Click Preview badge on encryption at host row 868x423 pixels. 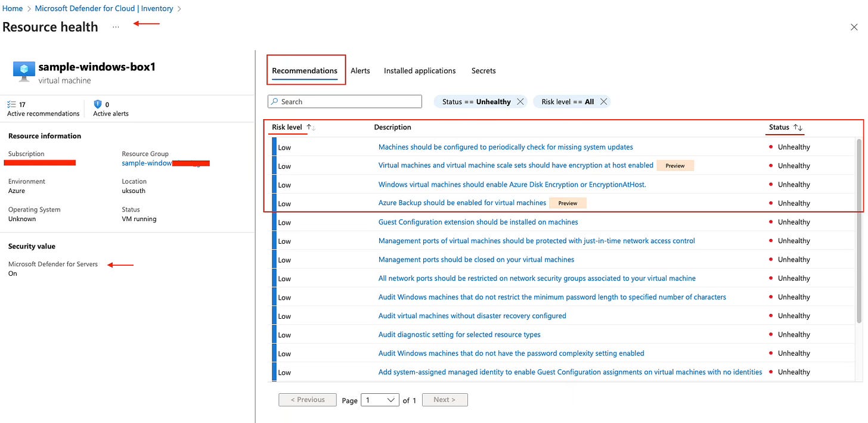click(675, 166)
